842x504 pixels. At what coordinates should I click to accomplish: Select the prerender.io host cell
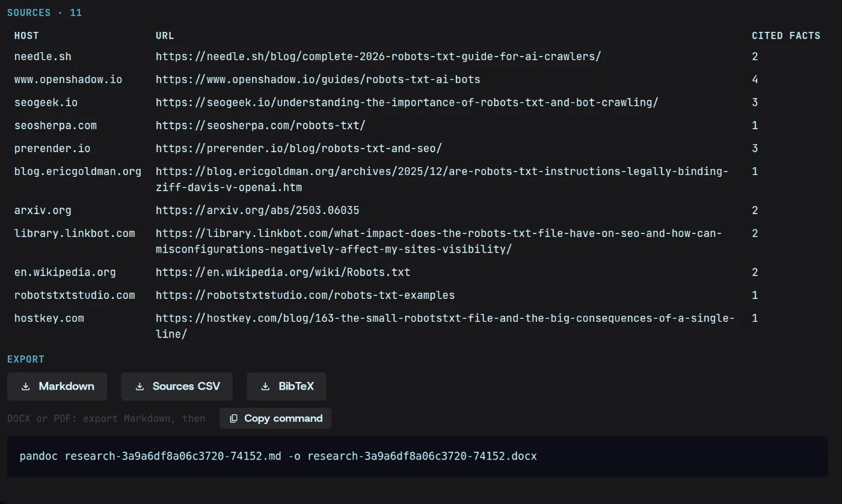point(52,148)
